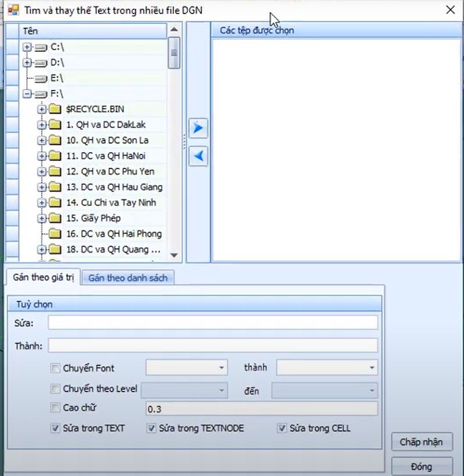The height and width of the screenshot is (476, 464).
Task: Click folder icon of 13. DC va QH Hau Giang
Action: (55, 187)
